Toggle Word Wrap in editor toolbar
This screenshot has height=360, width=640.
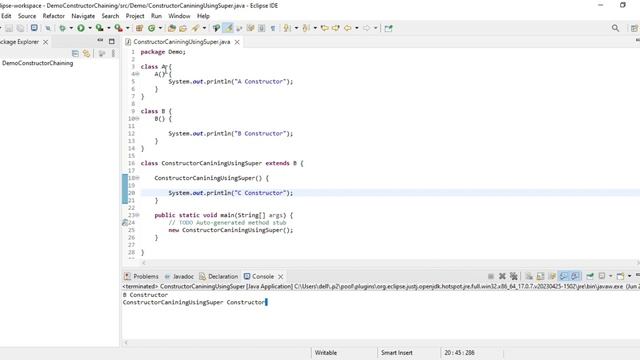click(x=251, y=28)
